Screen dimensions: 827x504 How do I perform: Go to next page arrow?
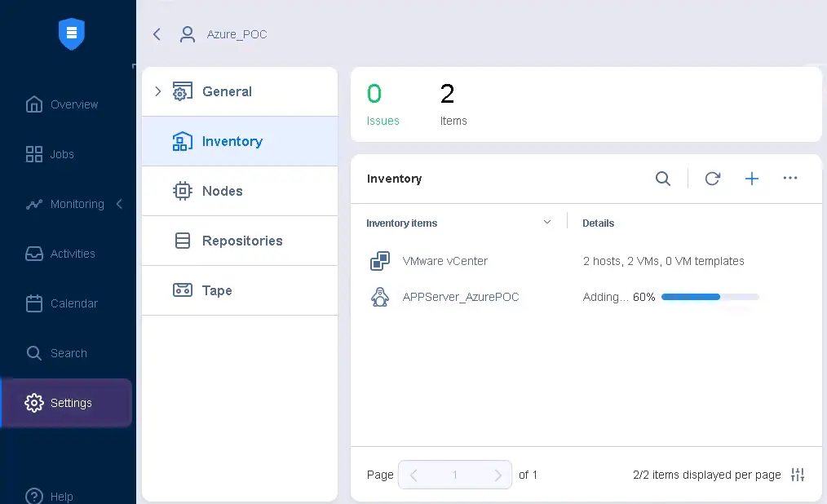498,475
